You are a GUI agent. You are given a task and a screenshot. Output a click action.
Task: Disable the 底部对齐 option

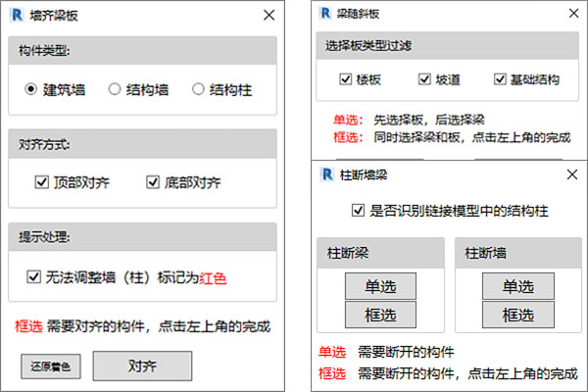(152, 181)
